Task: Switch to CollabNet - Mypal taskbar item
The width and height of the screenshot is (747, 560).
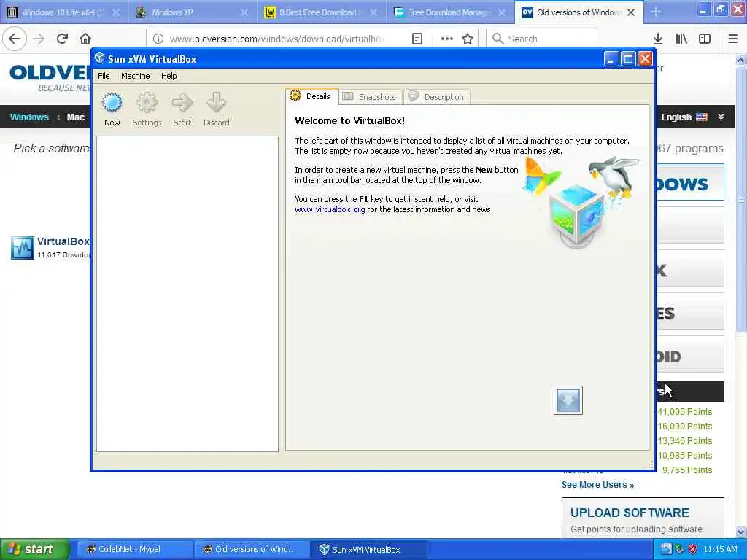Action: tap(134, 549)
